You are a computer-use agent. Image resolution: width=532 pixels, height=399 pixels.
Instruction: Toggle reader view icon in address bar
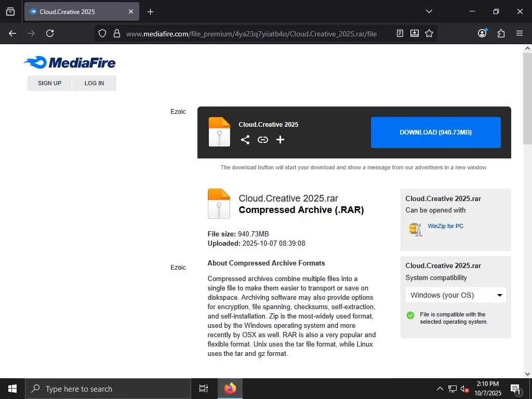tap(400, 33)
